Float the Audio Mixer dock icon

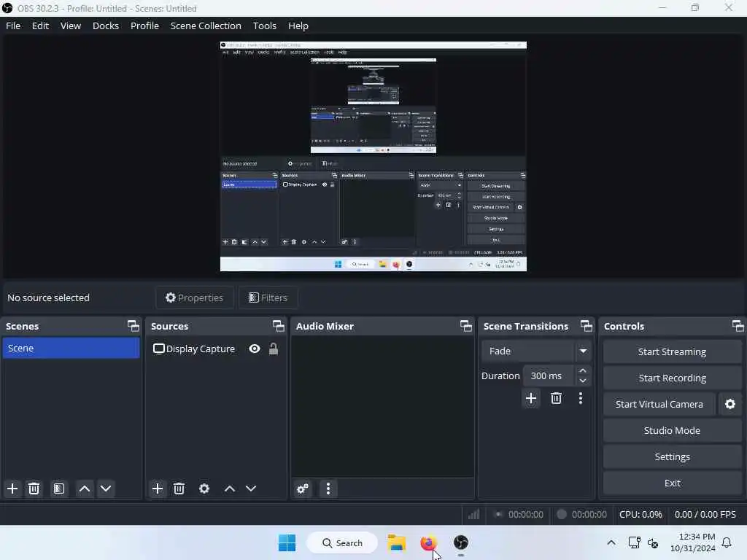pyautogui.click(x=466, y=326)
